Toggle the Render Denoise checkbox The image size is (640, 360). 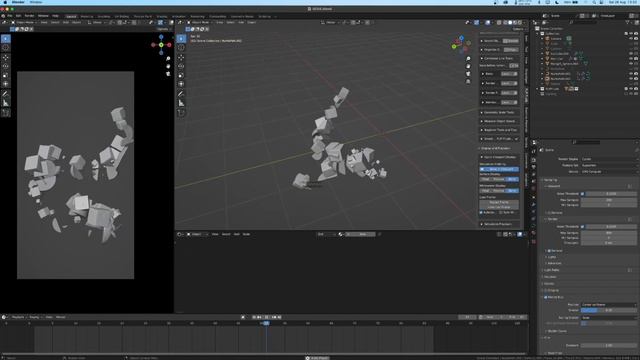point(549,251)
